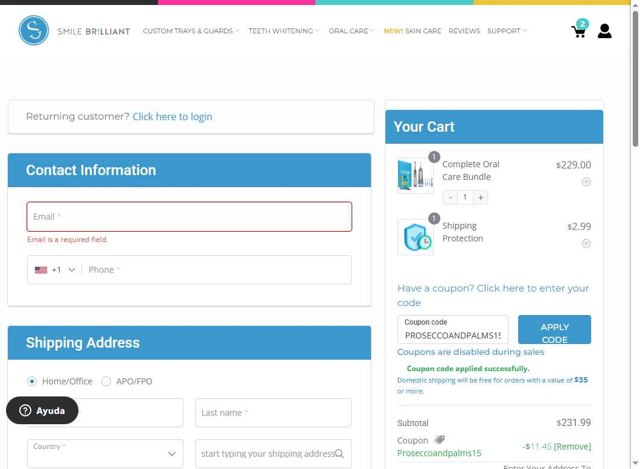Viewport: 640px width, 469px height.
Task: Click the Smile Brilliant brand text
Action: click(x=93, y=31)
